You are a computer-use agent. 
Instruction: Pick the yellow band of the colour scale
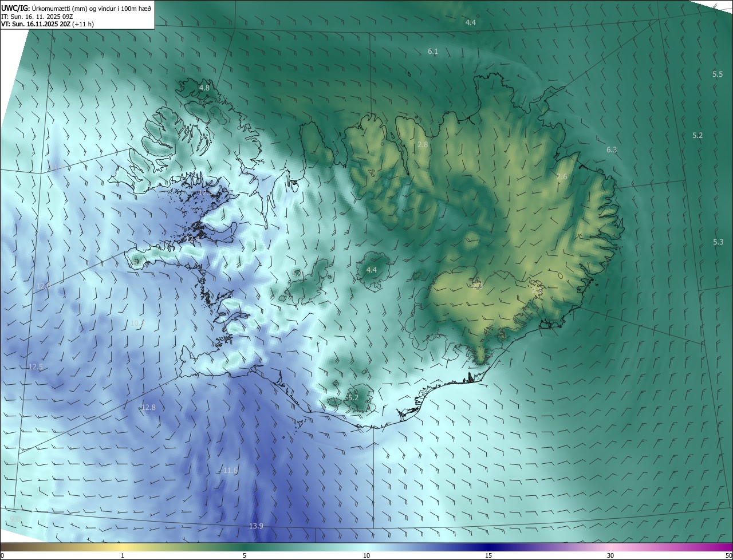click(123, 547)
